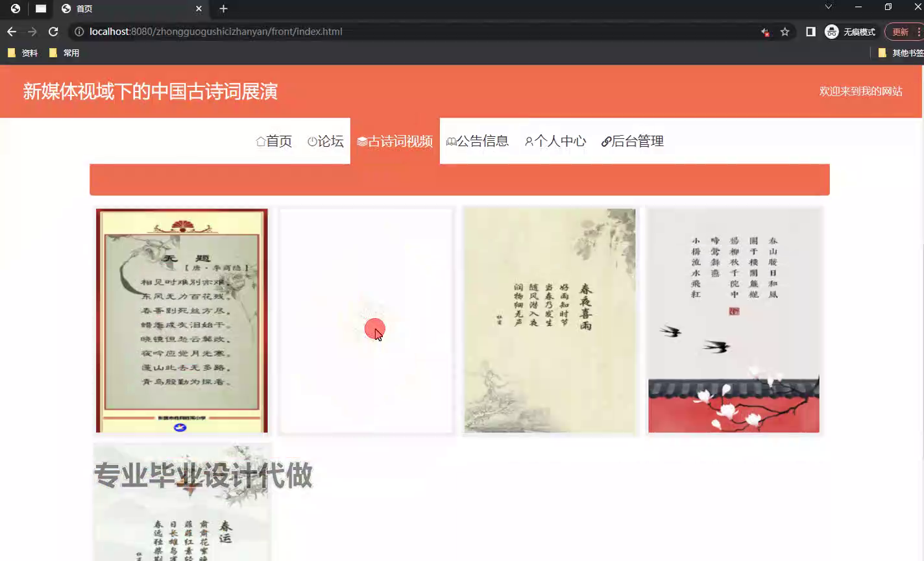The height and width of the screenshot is (561, 924).
Task: Open the 其他书签 bookmarks folder
Action: (901, 53)
